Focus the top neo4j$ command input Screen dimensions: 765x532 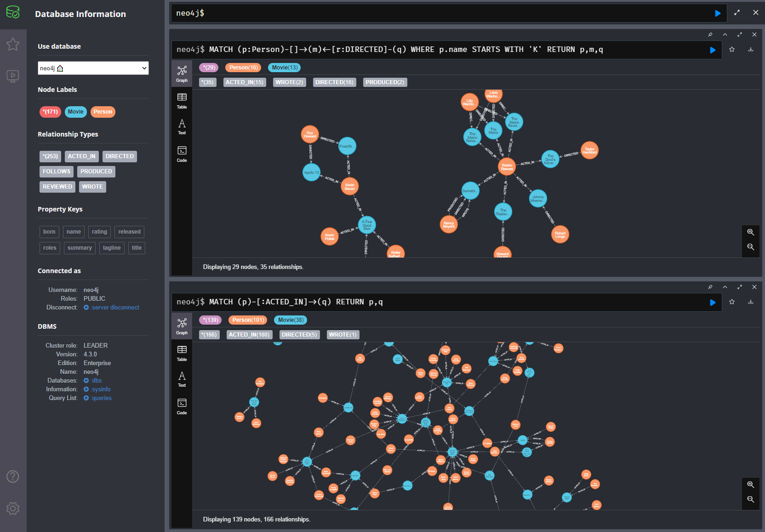(x=441, y=13)
